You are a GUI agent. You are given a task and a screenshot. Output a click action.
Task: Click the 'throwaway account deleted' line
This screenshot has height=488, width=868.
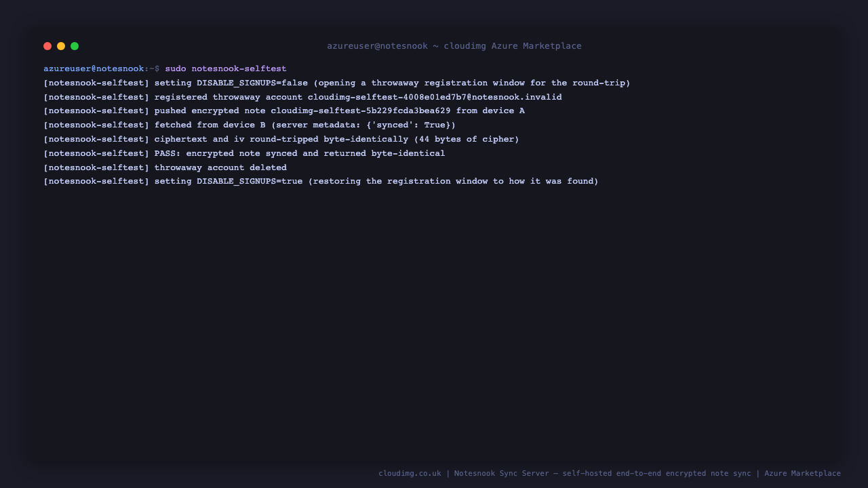[165, 168]
